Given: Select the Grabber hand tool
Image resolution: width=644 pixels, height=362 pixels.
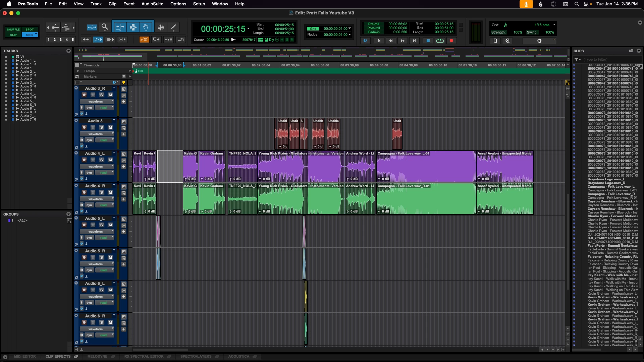Looking at the screenshot, I should click(146, 27).
